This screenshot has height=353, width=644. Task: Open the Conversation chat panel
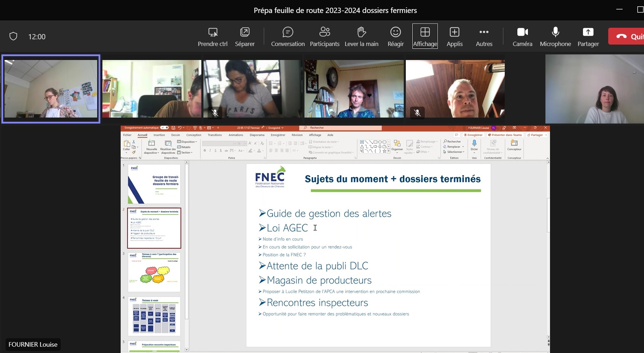pyautogui.click(x=288, y=36)
